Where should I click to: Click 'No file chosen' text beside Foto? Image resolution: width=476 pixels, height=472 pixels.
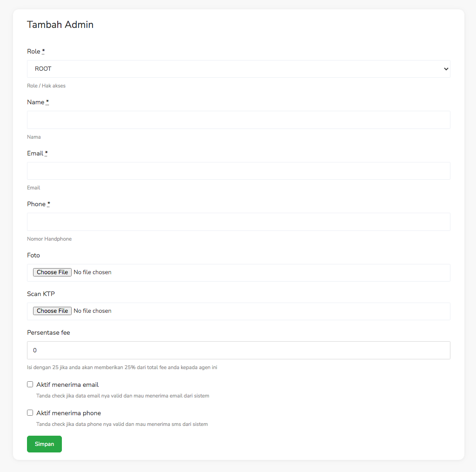(x=93, y=272)
